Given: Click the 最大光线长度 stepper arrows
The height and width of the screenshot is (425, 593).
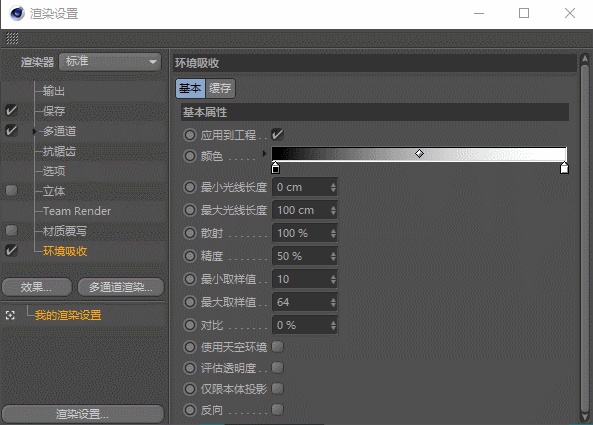Looking at the screenshot, I should click(x=333, y=210).
